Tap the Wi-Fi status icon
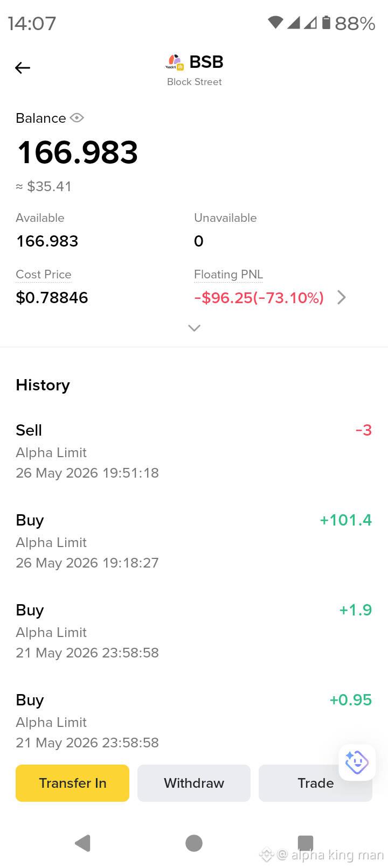This screenshot has width=388, height=868. point(275,23)
